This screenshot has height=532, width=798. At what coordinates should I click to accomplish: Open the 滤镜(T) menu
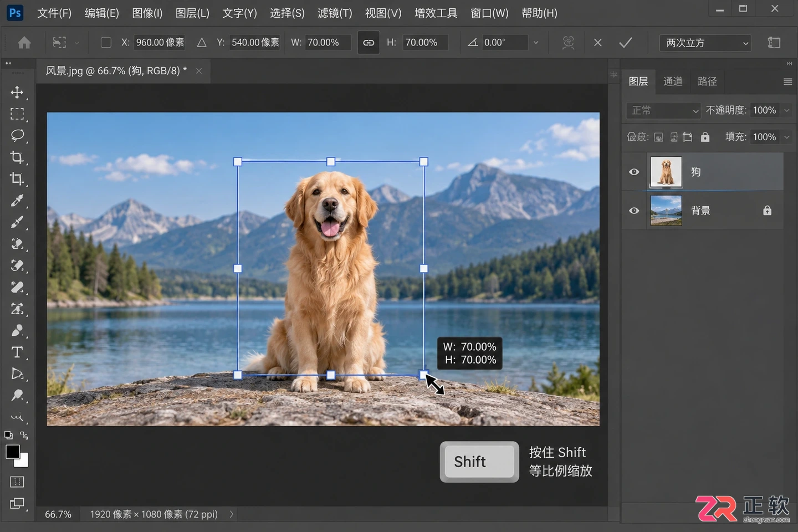335,13
